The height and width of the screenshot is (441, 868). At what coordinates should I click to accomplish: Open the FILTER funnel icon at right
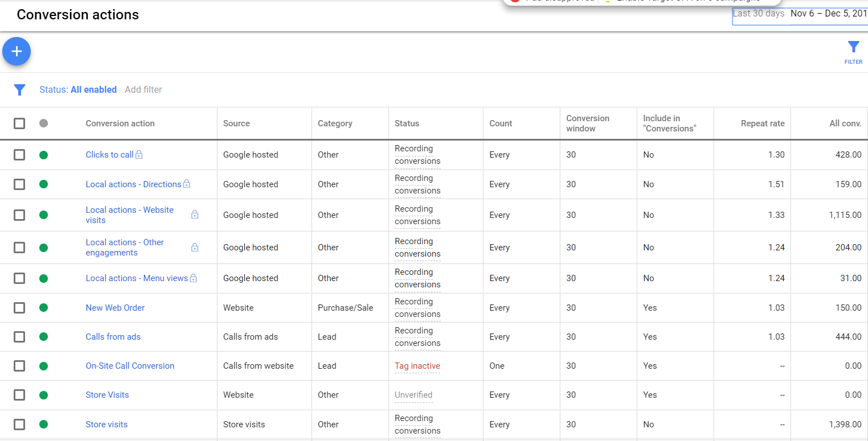pos(853,52)
